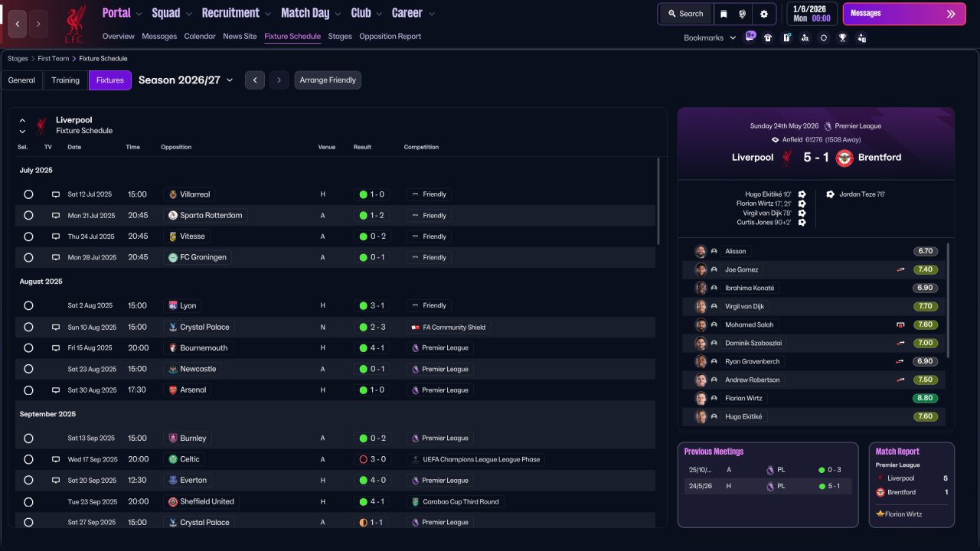The width and height of the screenshot is (980, 551).
Task: Click the First Team breadcrumb link
Action: 54,59
